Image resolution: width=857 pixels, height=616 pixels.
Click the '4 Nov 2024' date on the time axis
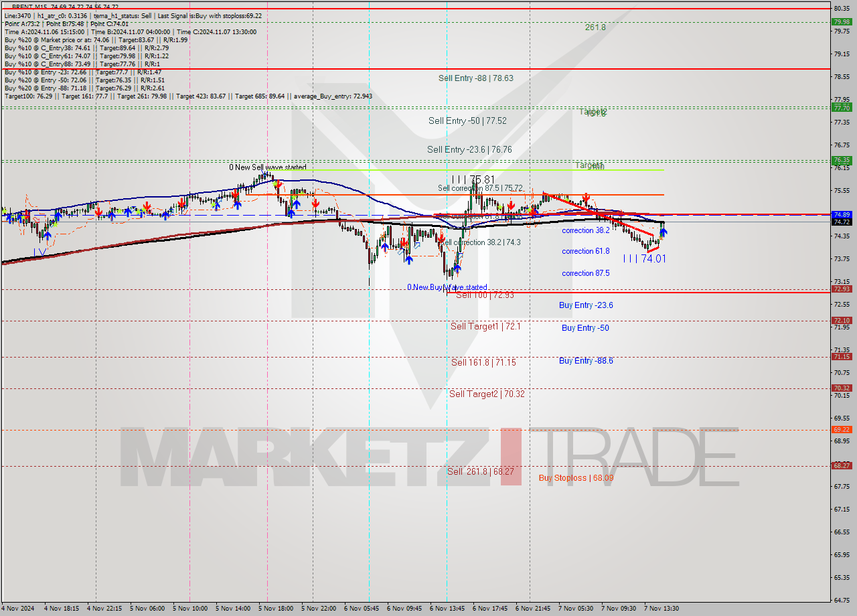[17, 609]
